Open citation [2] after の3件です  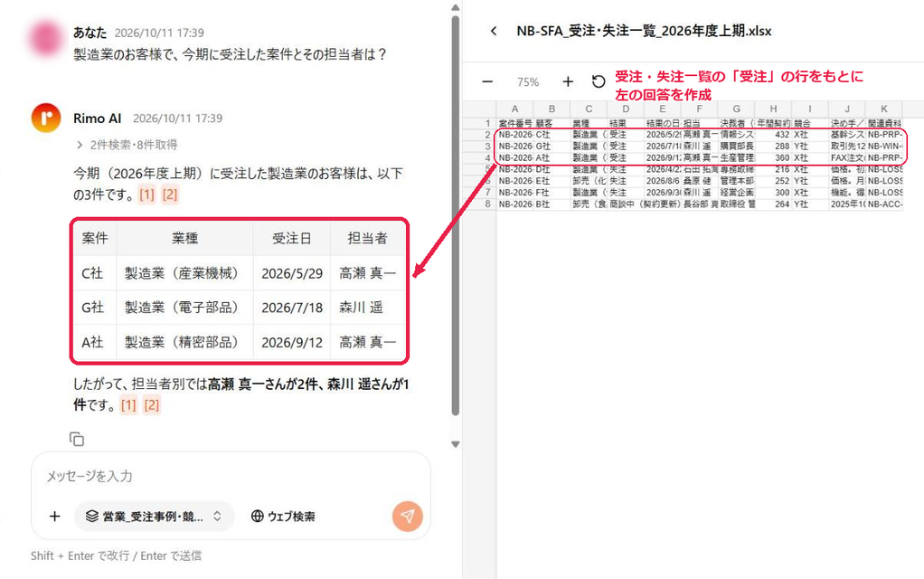[x=170, y=195]
